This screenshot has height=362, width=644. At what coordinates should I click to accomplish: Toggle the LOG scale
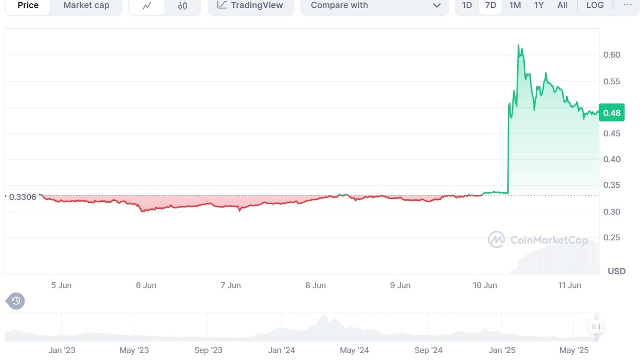595,6
